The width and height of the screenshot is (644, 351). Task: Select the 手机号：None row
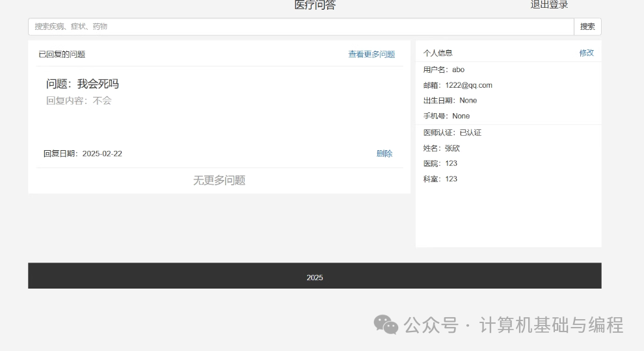coord(446,116)
